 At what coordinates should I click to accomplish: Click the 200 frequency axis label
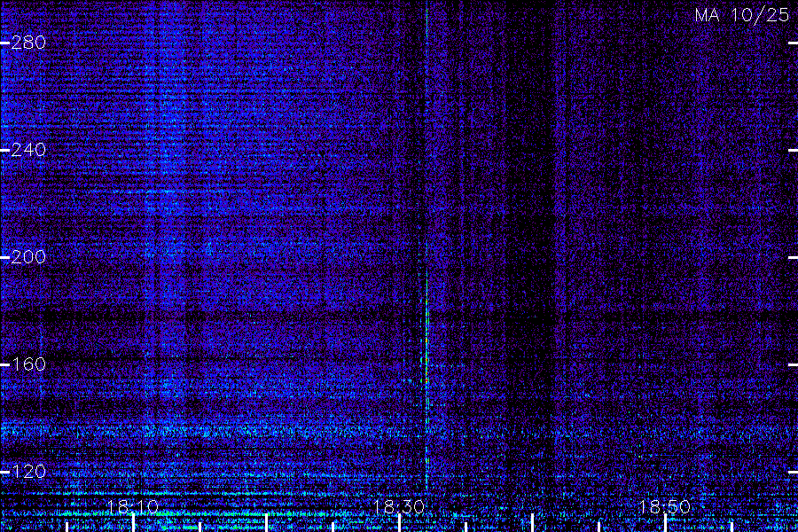tap(28, 257)
